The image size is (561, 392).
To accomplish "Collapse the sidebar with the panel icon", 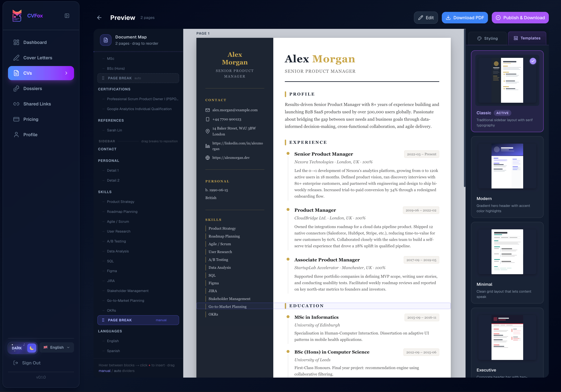I will pos(67,15).
